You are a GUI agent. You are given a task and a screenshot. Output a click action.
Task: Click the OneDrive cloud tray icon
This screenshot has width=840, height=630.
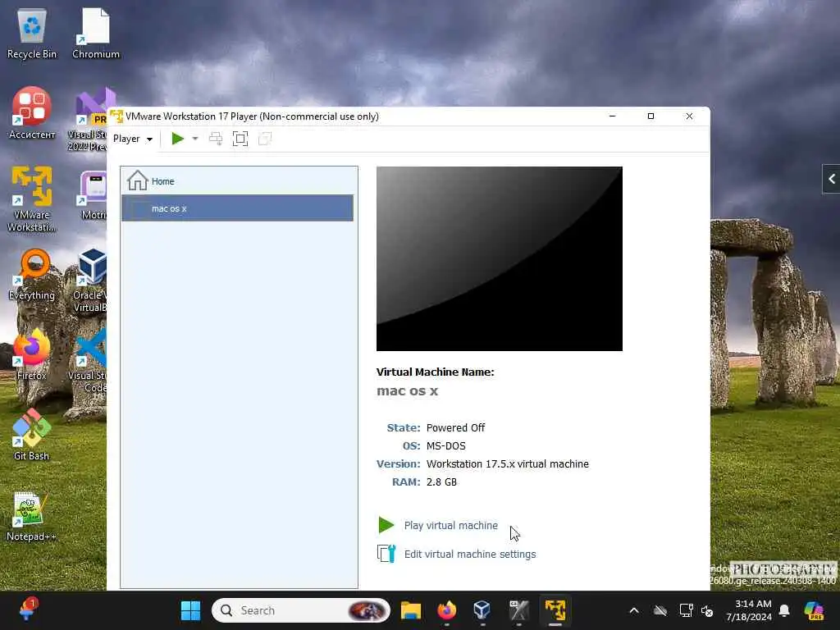click(x=660, y=610)
